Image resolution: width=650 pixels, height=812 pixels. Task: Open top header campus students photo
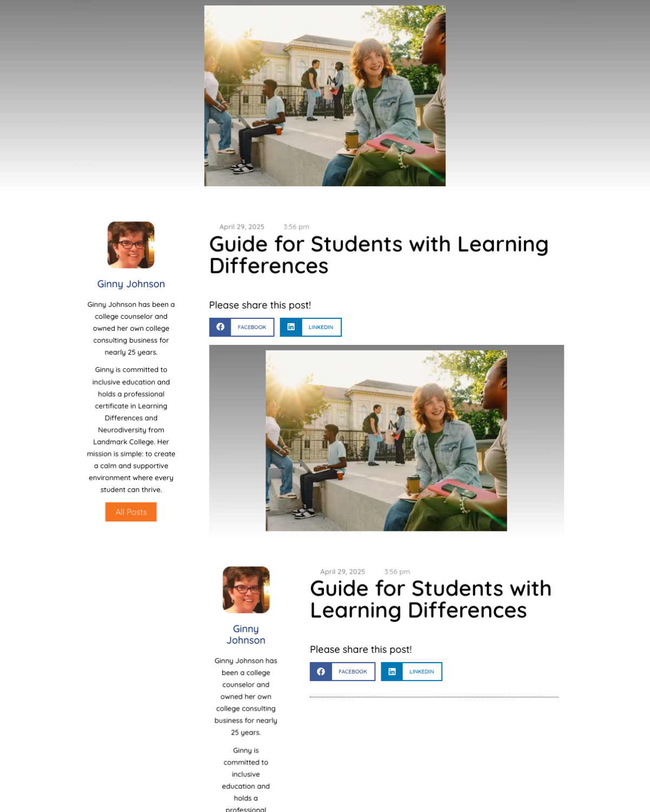point(325,96)
